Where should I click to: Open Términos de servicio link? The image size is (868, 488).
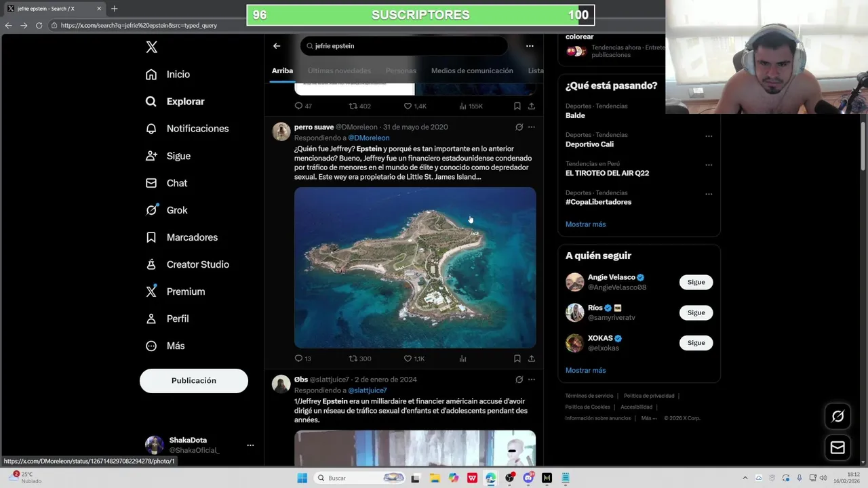point(589,396)
